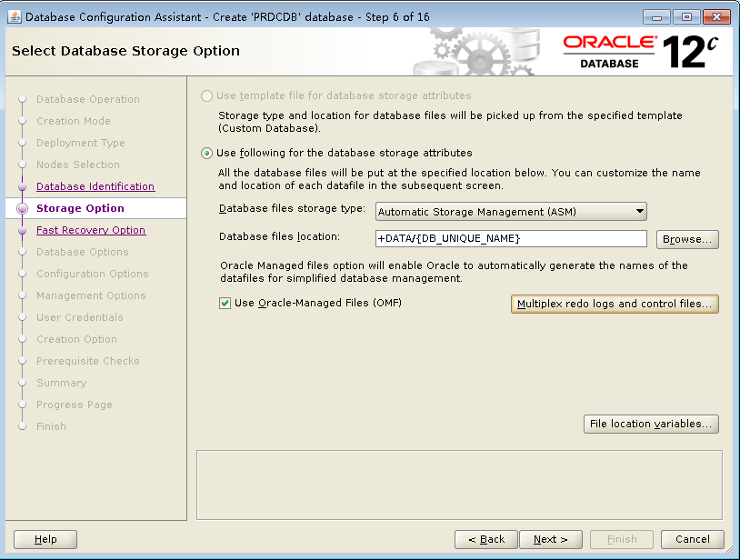Image resolution: width=740 pixels, height=560 pixels.
Task: Click 'Select Database Storage Option' heading
Action: click(x=125, y=51)
